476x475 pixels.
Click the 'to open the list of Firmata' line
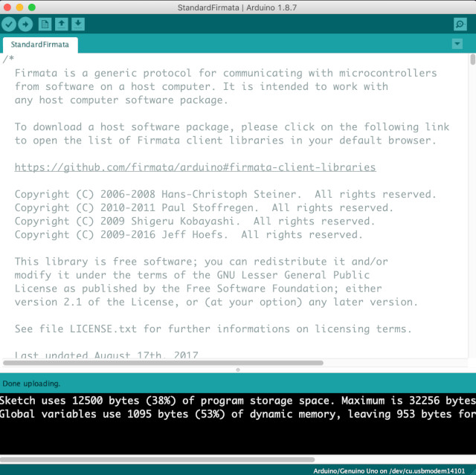pos(225,140)
